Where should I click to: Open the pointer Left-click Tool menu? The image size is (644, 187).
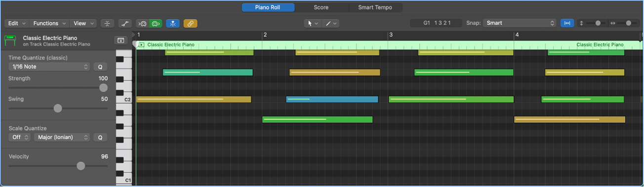click(313, 23)
